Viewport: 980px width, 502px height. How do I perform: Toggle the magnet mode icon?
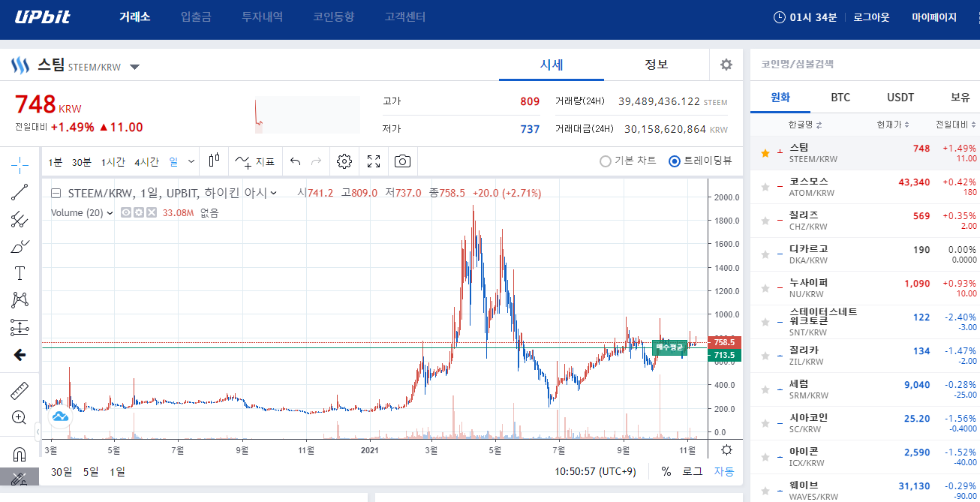[x=20, y=453]
